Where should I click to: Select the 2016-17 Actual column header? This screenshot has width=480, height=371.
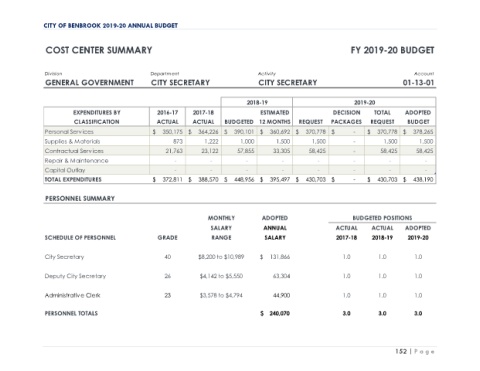(x=168, y=117)
